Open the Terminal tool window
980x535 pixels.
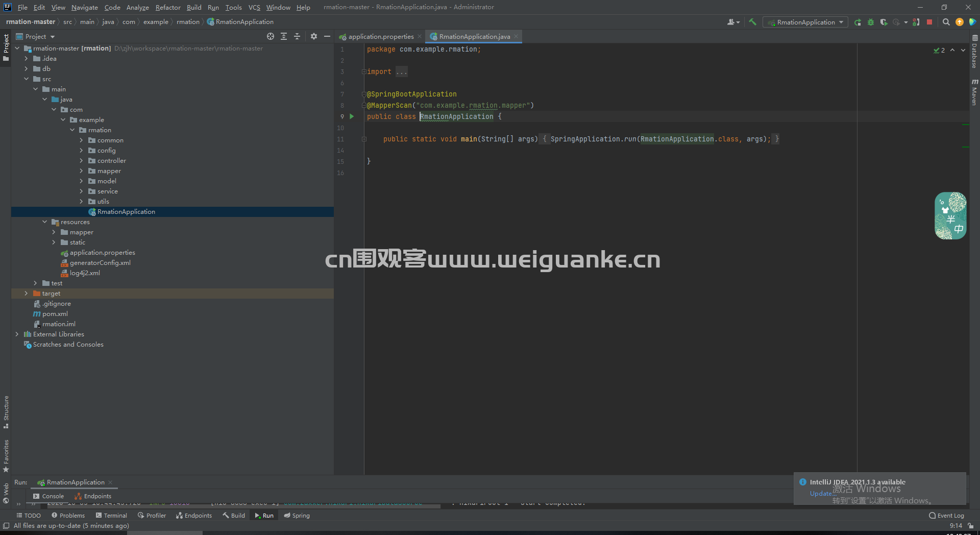click(x=111, y=516)
